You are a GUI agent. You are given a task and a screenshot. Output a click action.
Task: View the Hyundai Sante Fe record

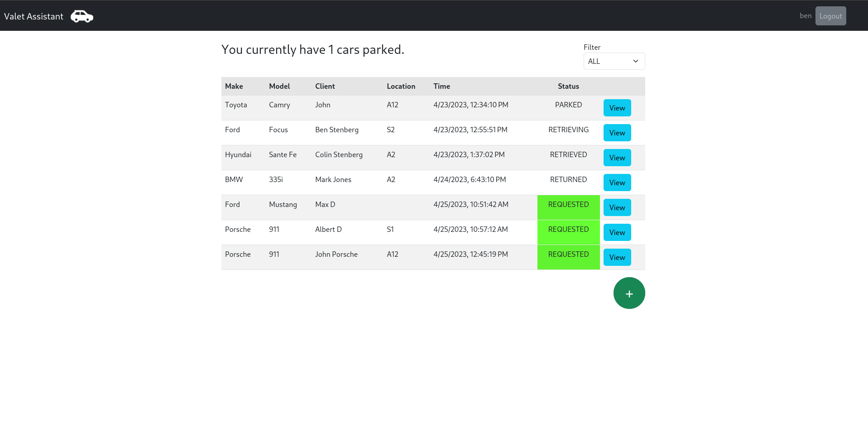[617, 158]
